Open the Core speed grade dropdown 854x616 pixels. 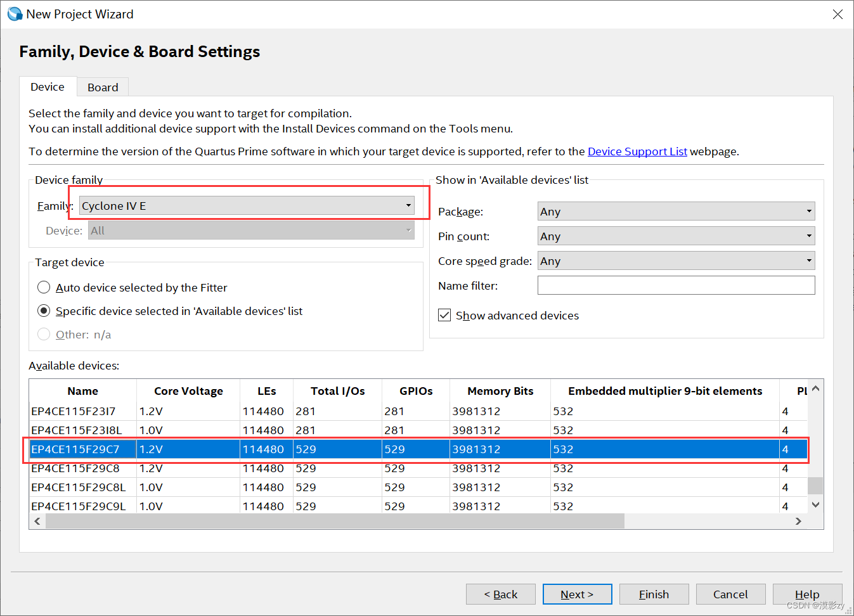click(676, 261)
